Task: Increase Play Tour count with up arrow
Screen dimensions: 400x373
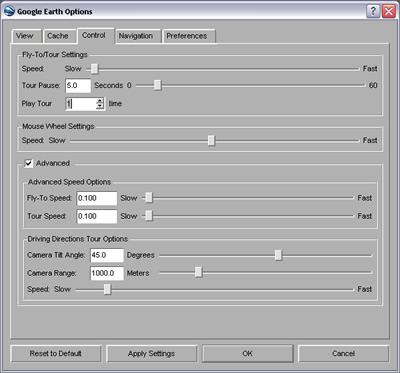Action: click(x=100, y=101)
